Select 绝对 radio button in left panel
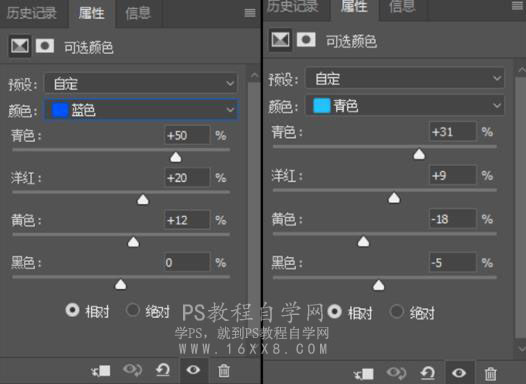The image size is (526, 384). (133, 310)
